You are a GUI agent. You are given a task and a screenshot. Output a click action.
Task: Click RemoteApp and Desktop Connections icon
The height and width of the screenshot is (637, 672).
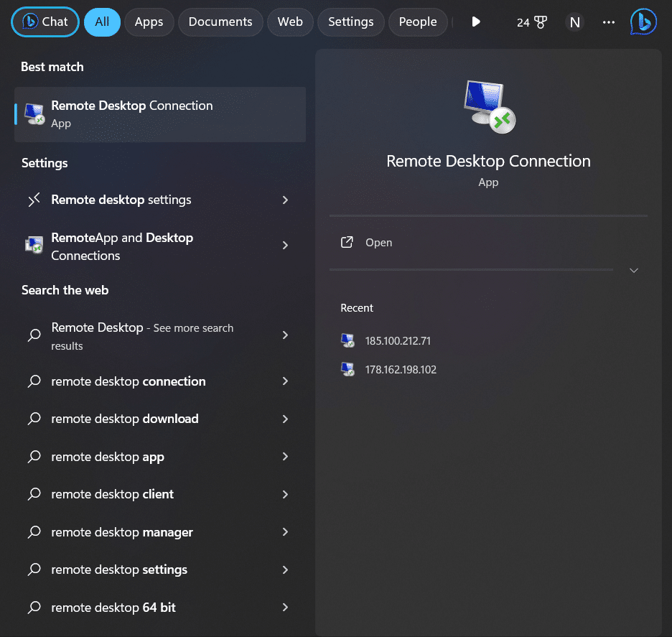pyautogui.click(x=34, y=245)
